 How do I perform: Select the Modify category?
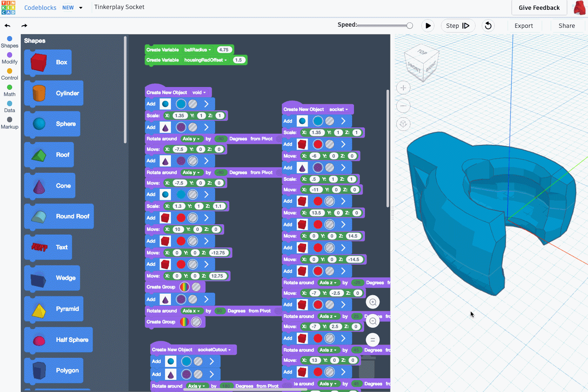click(9, 58)
